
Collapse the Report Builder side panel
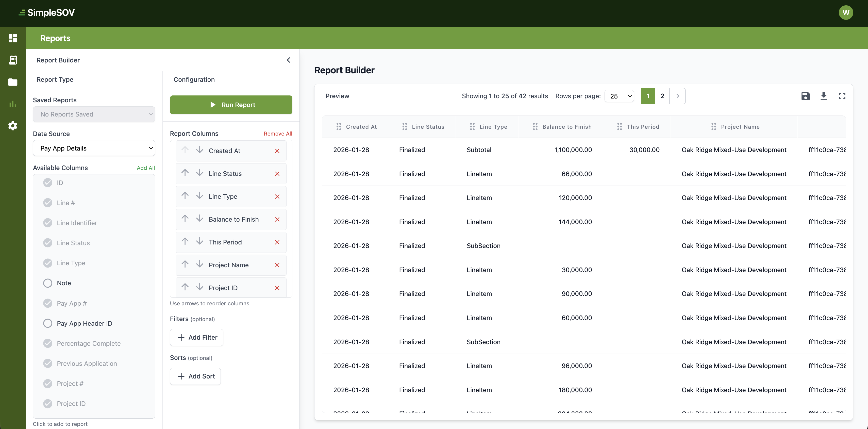tap(288, 60)
